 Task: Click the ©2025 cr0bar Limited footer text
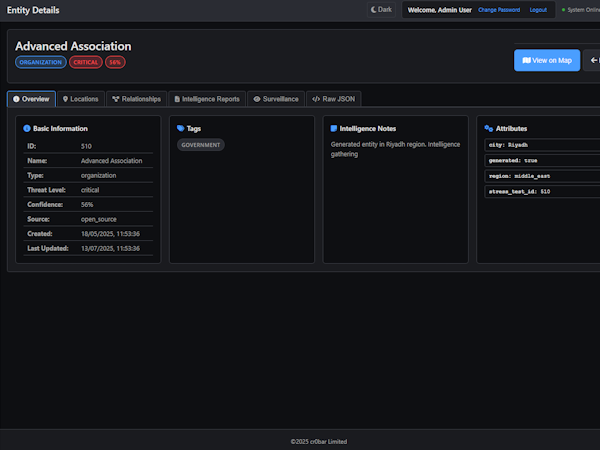319,442
